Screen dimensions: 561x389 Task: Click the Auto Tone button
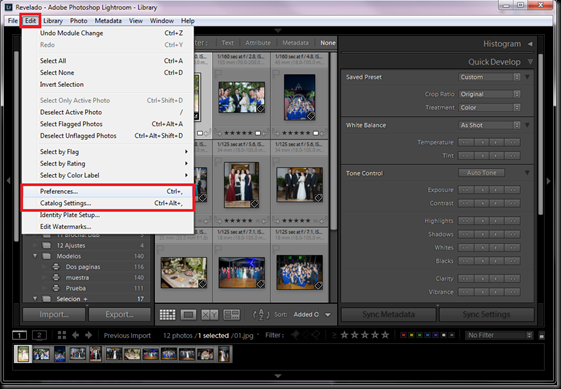(481, 173)
